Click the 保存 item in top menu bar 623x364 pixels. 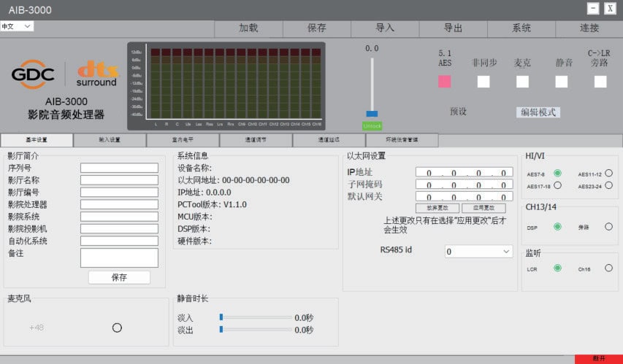point(317,28)
